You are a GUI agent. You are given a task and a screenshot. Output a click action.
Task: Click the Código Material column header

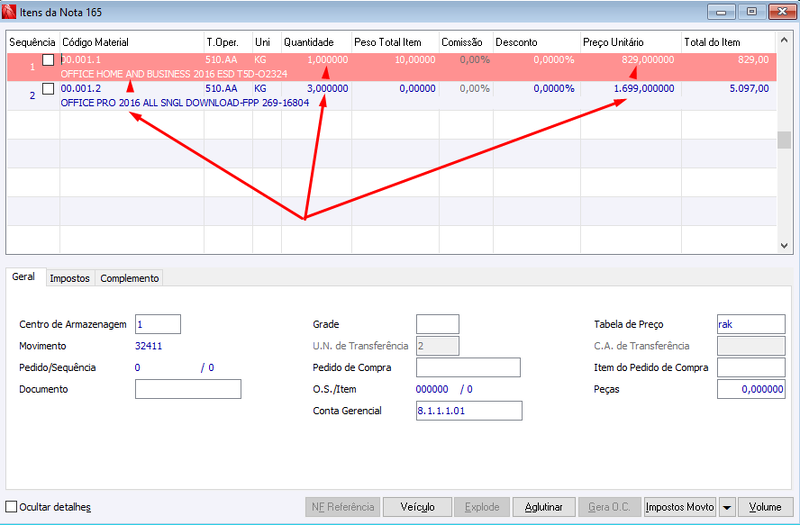tap(132, 42)
